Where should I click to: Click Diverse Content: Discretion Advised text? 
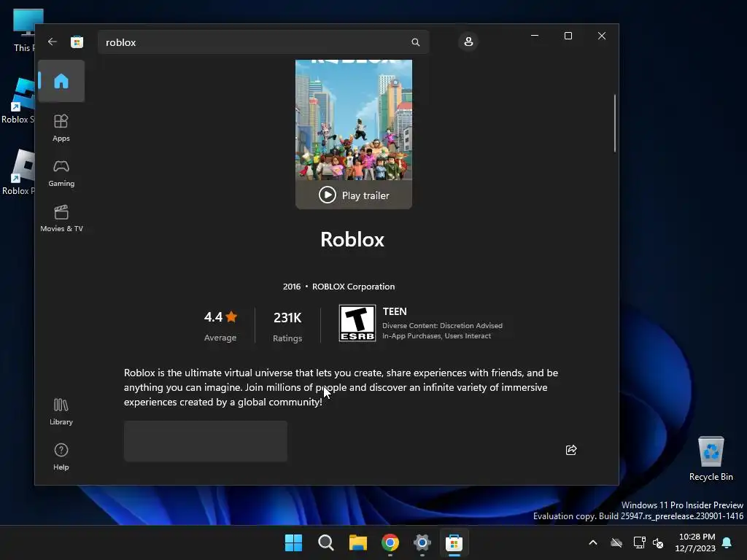pos(442,326)
